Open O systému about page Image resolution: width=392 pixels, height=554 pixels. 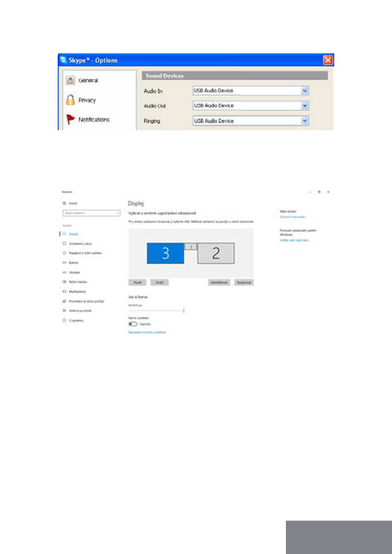76,321
